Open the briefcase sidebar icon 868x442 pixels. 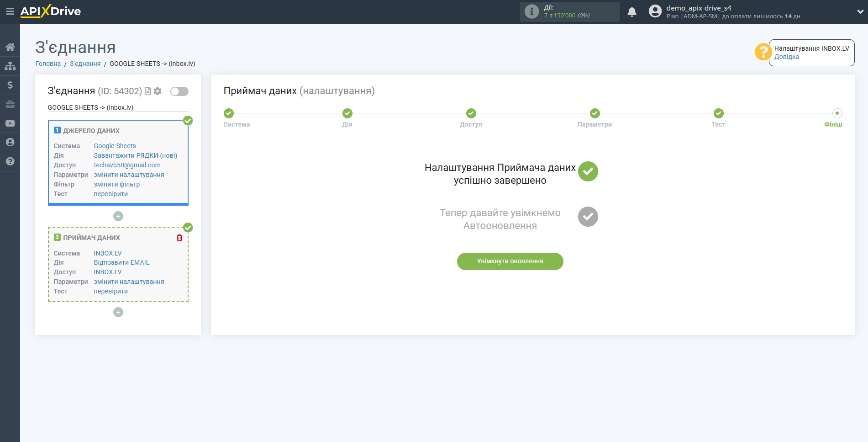(x=10, y=104)
